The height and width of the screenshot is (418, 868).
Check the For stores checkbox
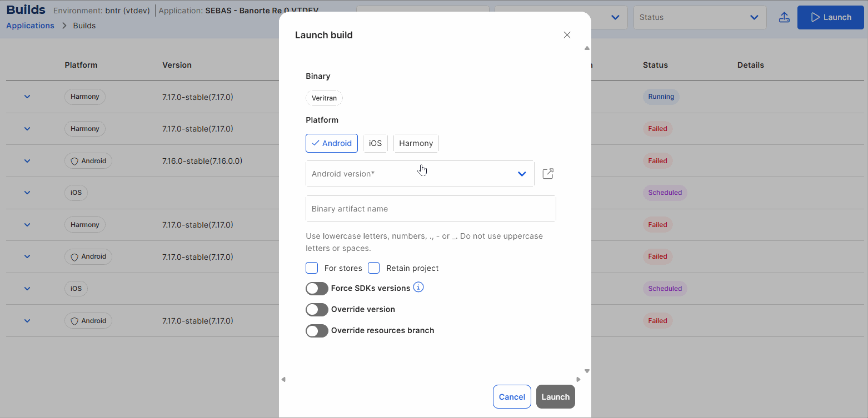point(312,268)
